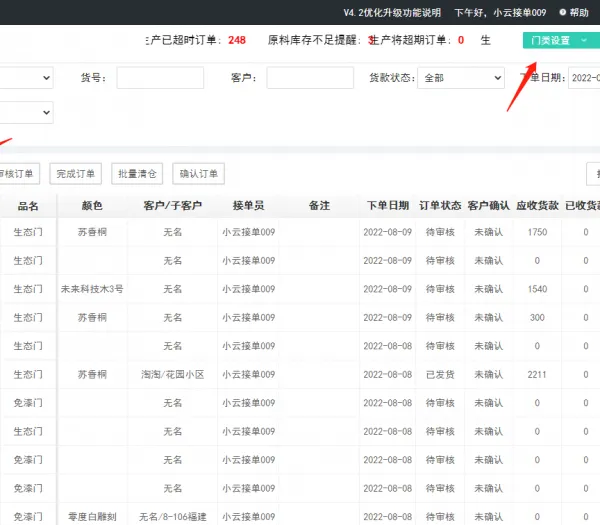Click the 颜色 column header

(x=92, y=206)
